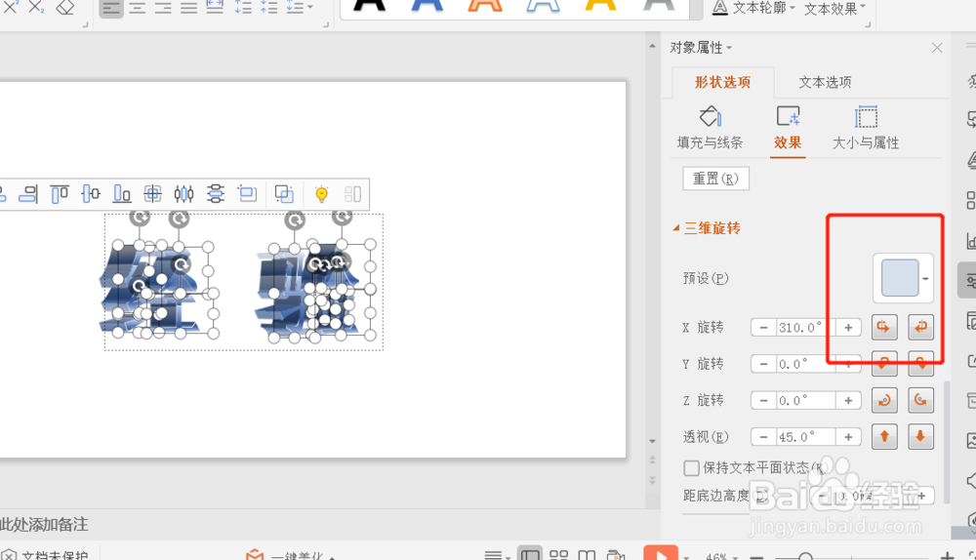
Task: Click the group objects icon
Action: click(284, 194)
